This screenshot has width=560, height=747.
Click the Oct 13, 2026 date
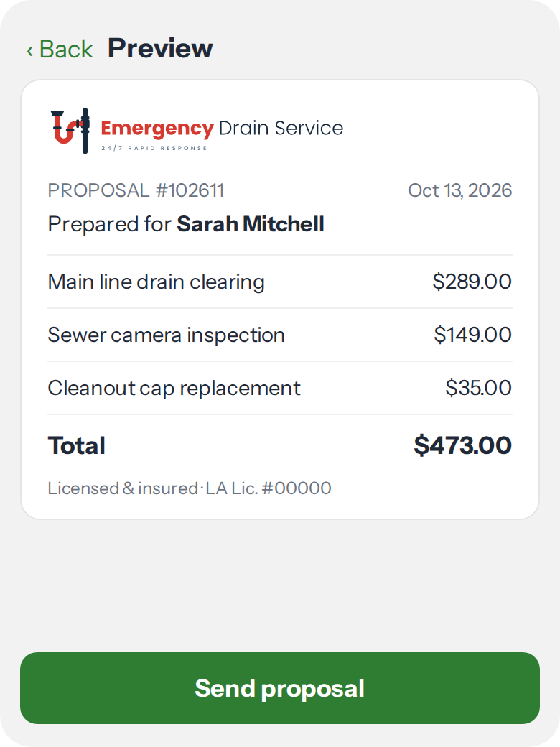[459, 190]
